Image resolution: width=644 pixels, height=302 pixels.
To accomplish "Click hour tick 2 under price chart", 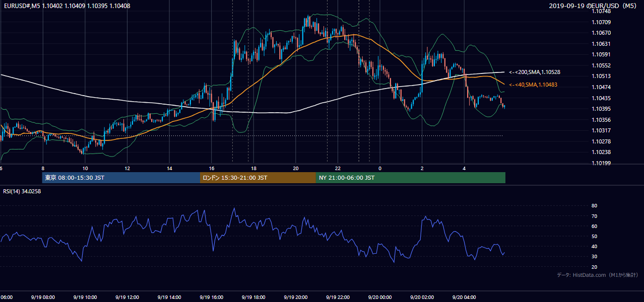I will [x=422, y=168].
